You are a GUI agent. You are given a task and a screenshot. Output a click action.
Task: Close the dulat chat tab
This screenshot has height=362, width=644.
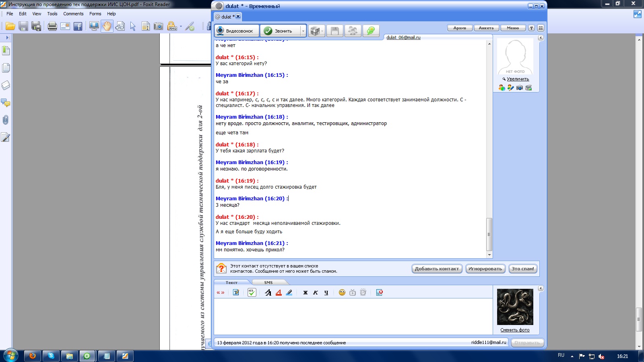tap(238, 16)
